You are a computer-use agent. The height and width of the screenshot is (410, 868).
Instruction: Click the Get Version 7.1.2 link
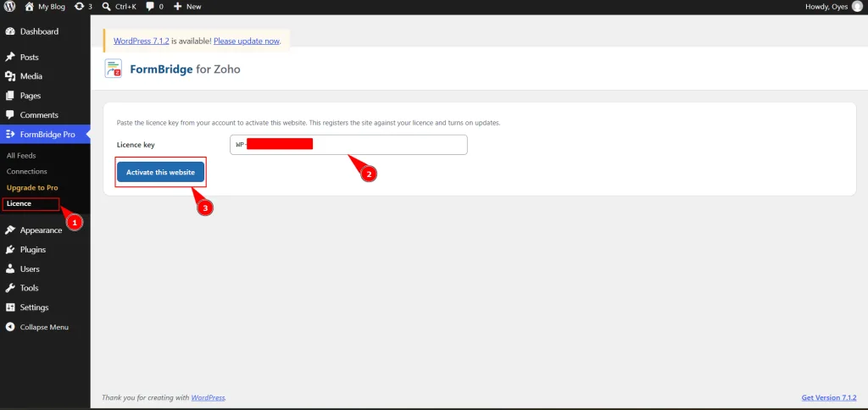coord(829,397)
